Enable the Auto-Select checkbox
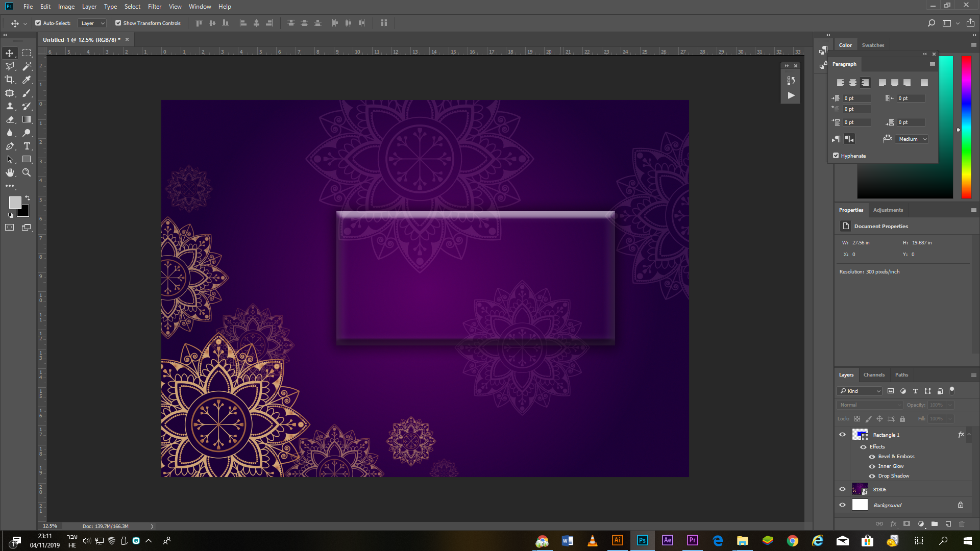The image size is (980, 551). click(38, 23)
